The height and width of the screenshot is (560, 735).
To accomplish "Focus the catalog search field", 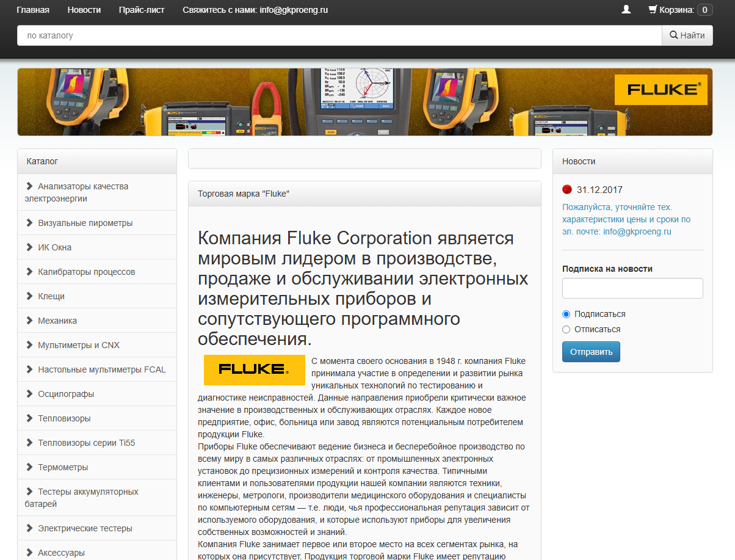I will click(x=339, y=35).
